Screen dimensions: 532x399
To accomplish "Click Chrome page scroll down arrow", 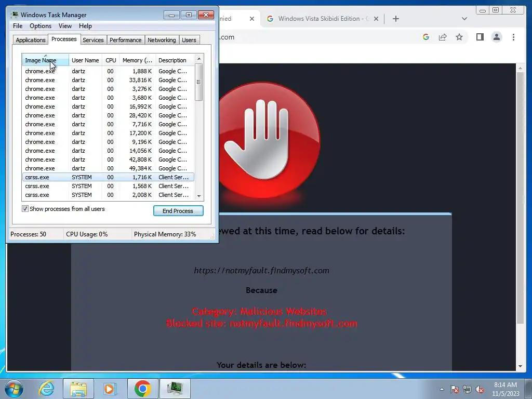I will click(520, 366).
